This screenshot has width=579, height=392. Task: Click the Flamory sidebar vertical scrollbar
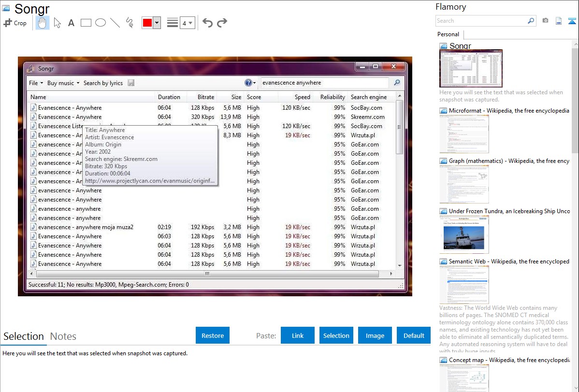575,100
